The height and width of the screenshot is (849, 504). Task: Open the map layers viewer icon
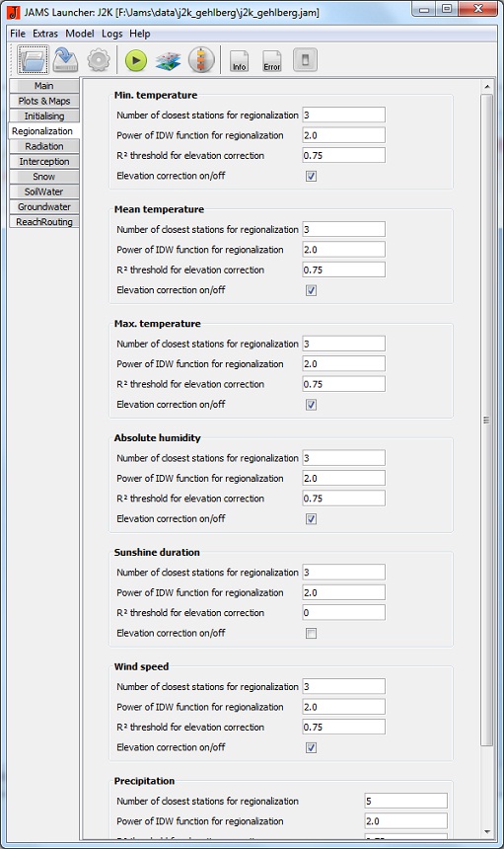pyautogui.click(x=169, y=60)
